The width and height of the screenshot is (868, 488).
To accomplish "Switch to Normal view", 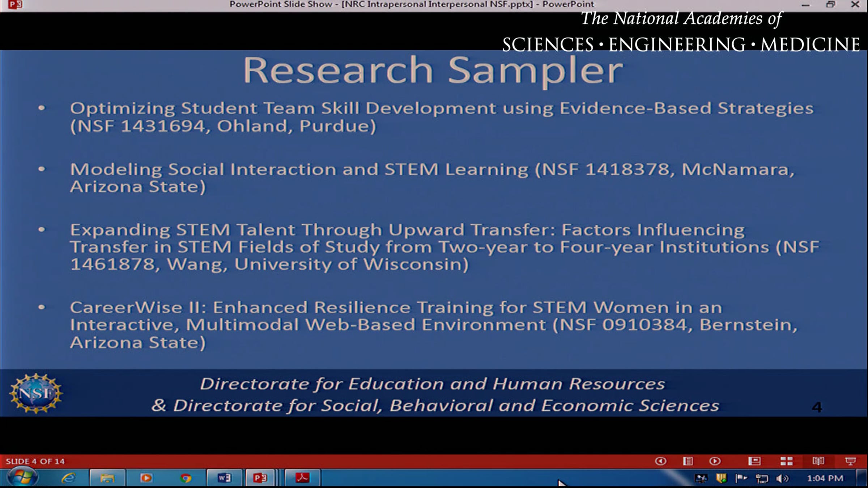I will tap(754, 461).
